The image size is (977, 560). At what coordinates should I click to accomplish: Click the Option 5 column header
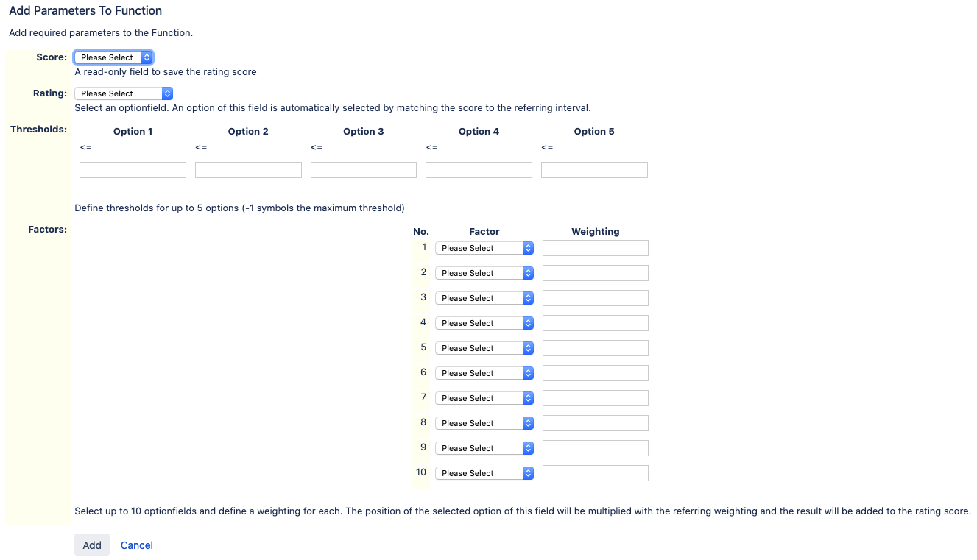pos(594,132)
